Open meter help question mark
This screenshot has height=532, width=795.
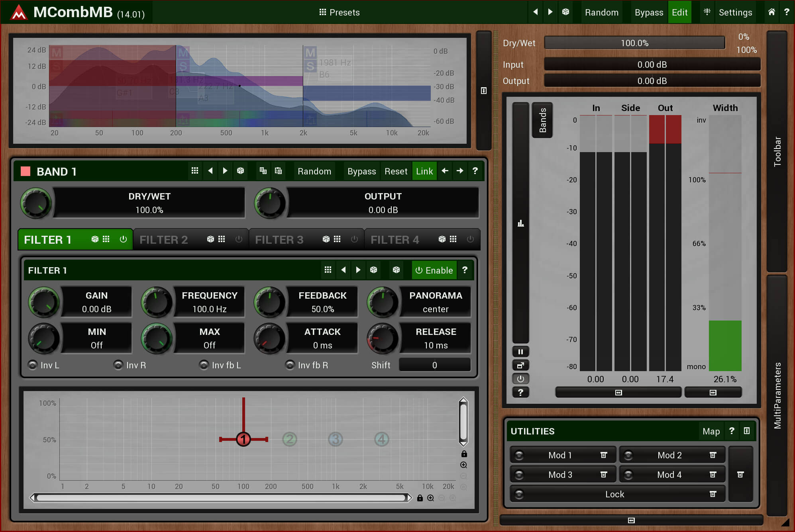click(520, 392)
